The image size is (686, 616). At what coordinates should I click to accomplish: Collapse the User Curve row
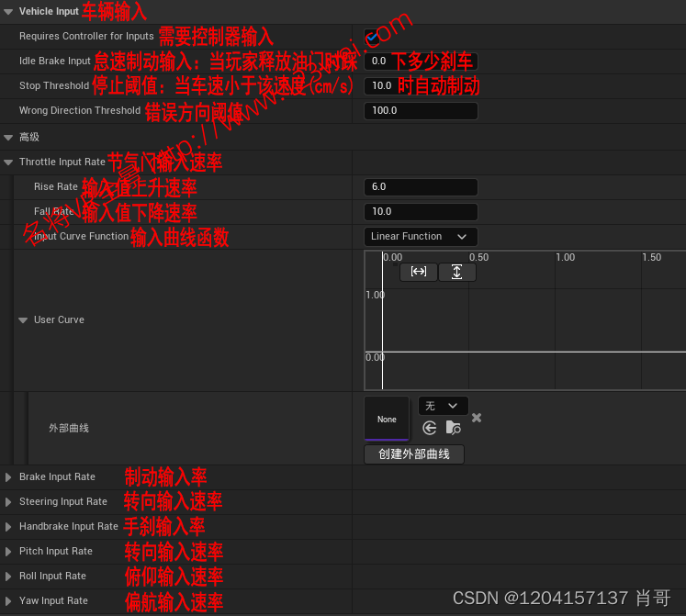23,320
